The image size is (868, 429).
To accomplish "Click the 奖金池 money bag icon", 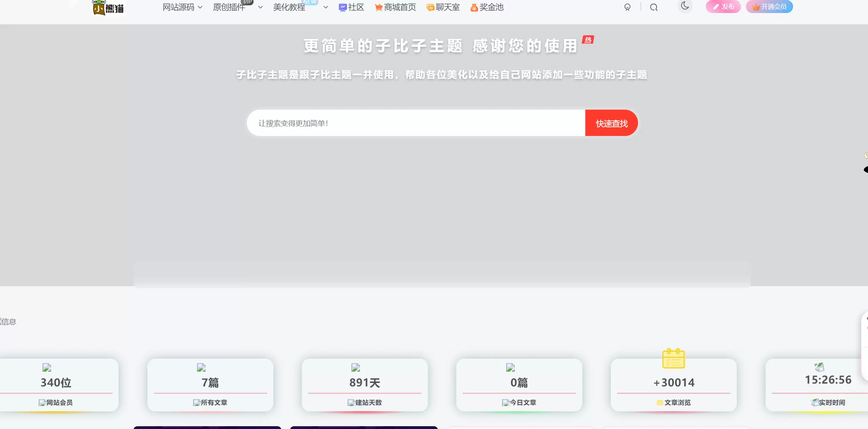I will coord(474,7).
